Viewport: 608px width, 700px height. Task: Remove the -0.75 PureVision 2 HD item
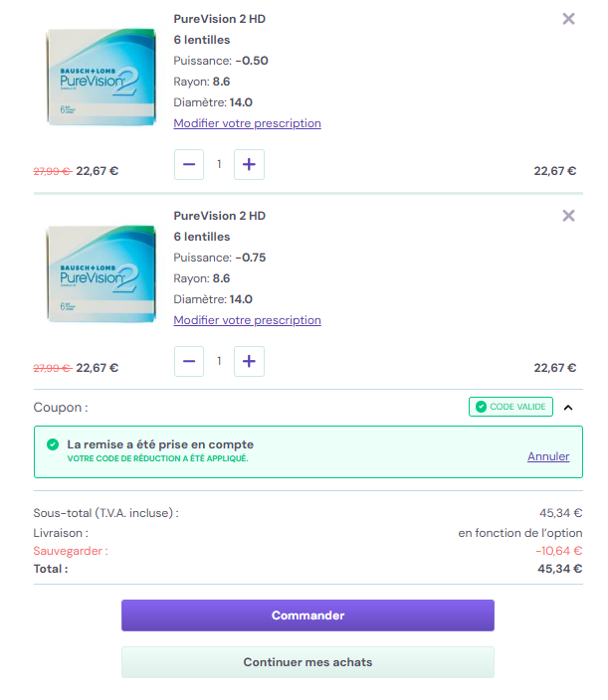(x=568, y=216)
